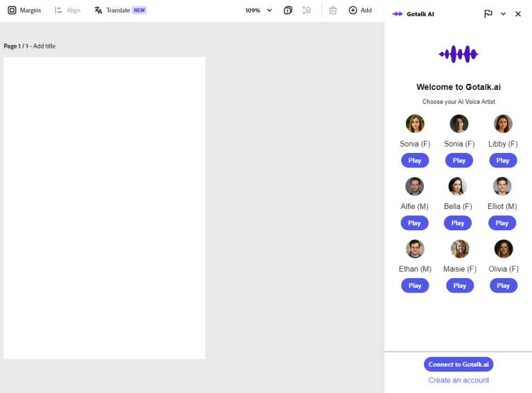Play Ethan (M) voice sample
Image resolution: width=532 pixels, height=393 pixels.
point(415,286)
